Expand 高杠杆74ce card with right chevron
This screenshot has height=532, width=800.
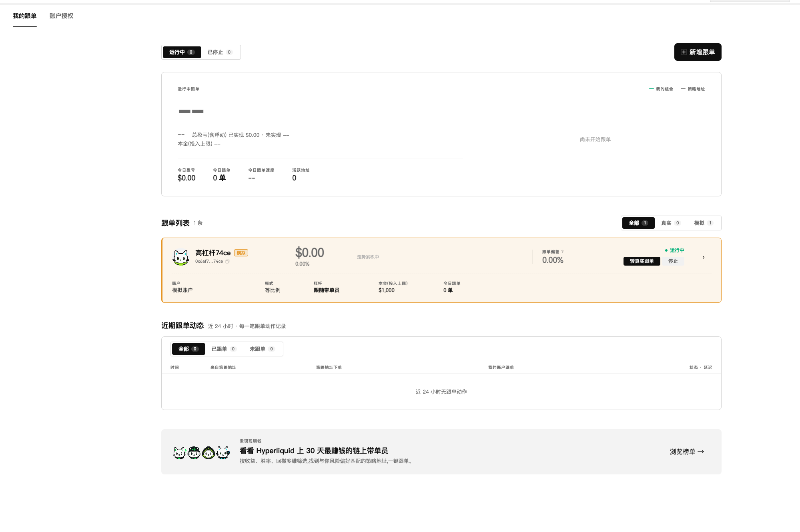coord(704,257)
